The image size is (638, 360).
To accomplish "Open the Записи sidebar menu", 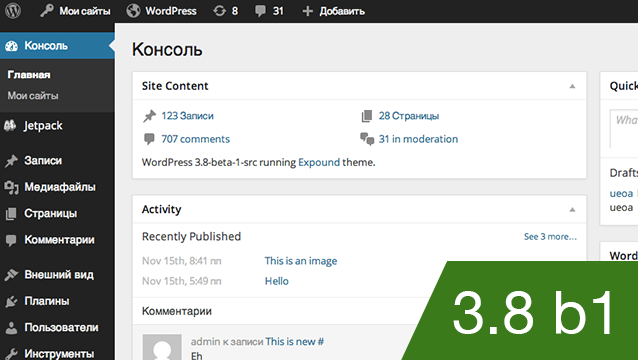I will pos(43,161).
